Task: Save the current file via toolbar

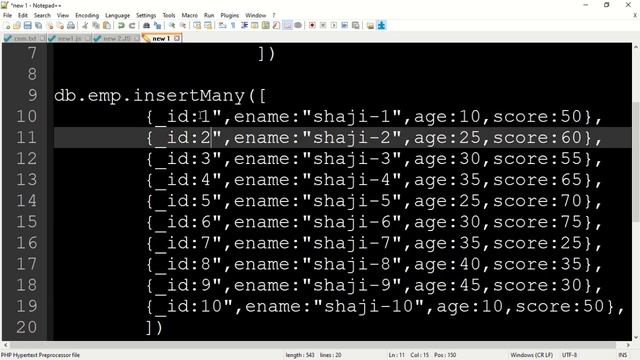Action: tap(28, 25)
